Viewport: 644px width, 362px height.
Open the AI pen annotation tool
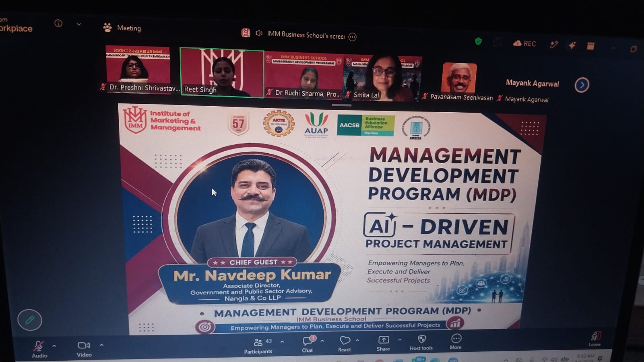[554, 45]
